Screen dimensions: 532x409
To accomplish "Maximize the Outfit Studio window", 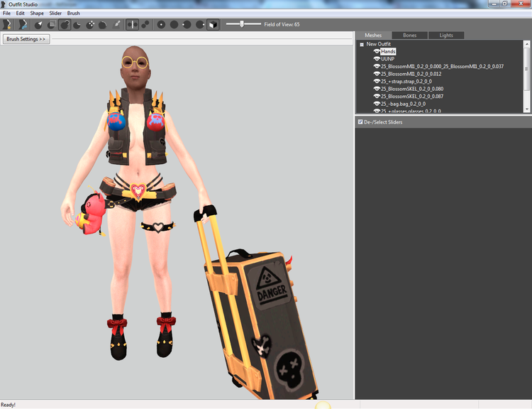I will point(505,4).
